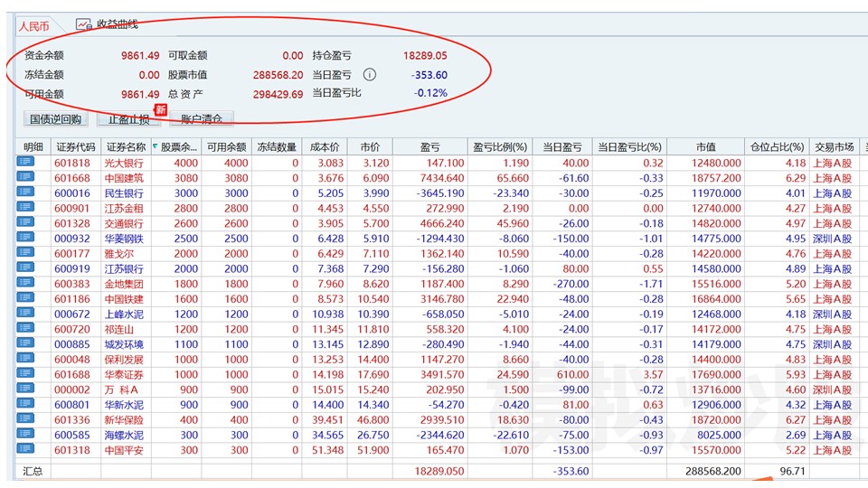Sort by 盈亏比例(%) column header
Viewport: 868px width, 488px height.
[x=500, y=147]
